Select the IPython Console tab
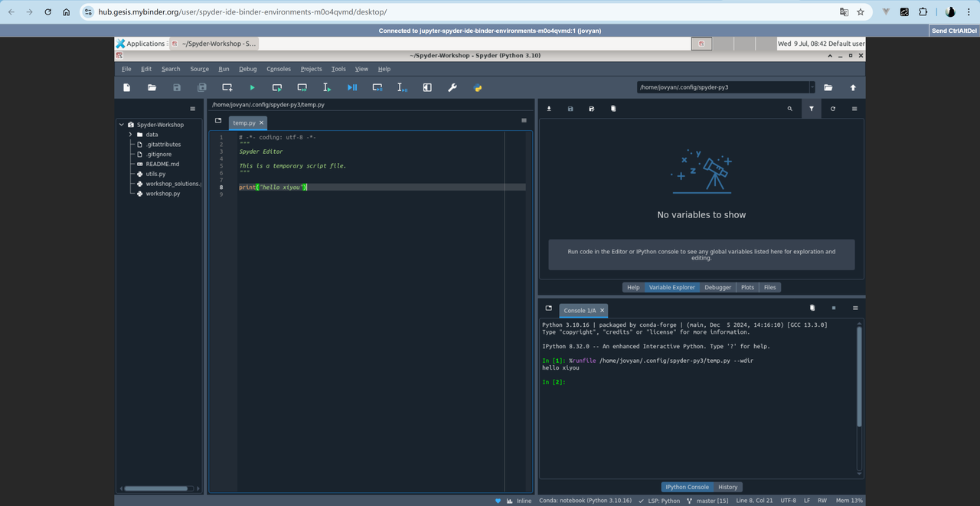Image resolution: width=980 pixels, height=506 pixels. coord(687,487)
